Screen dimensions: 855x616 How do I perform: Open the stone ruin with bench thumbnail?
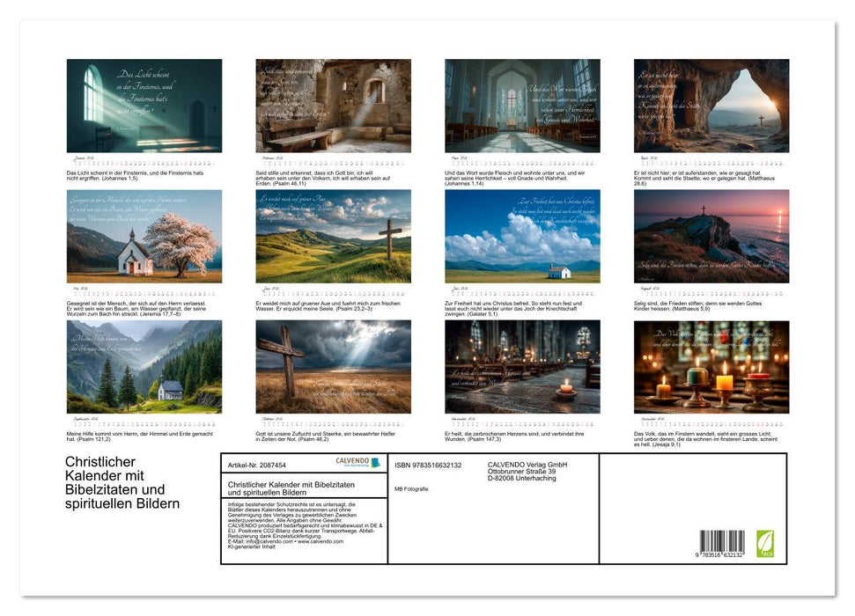333,106
